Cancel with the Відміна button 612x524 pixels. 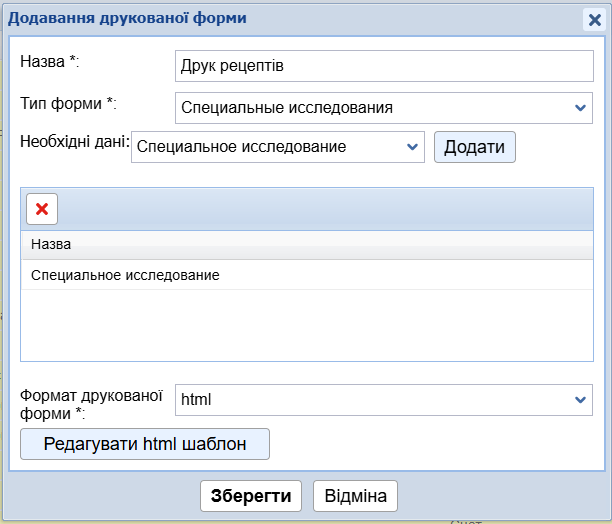pos(356,496)
